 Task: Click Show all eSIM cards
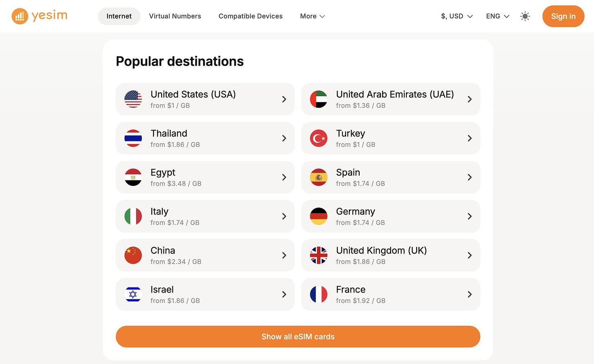298,337
